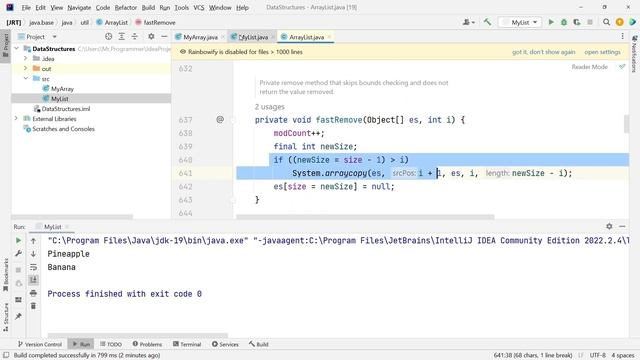This screenshot has height=360, width=640.
Task: Click the gutter @ annotation icon at line 637
Action: pos(220,119)
